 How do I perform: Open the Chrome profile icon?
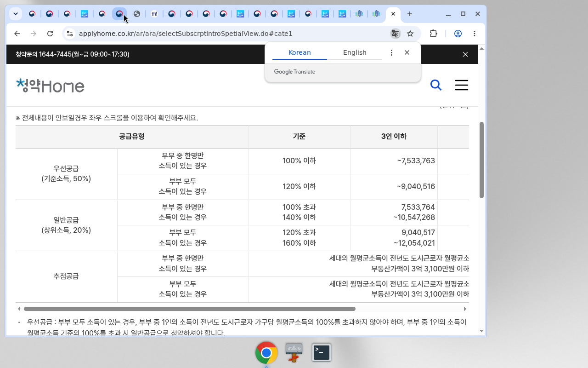click(458, 34)
